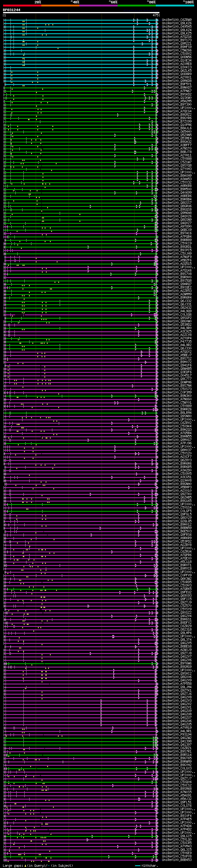Select hit label UniRef100_A7PJ96
The width and height of the screenshot is (197, 868).
tap(177, 443)
